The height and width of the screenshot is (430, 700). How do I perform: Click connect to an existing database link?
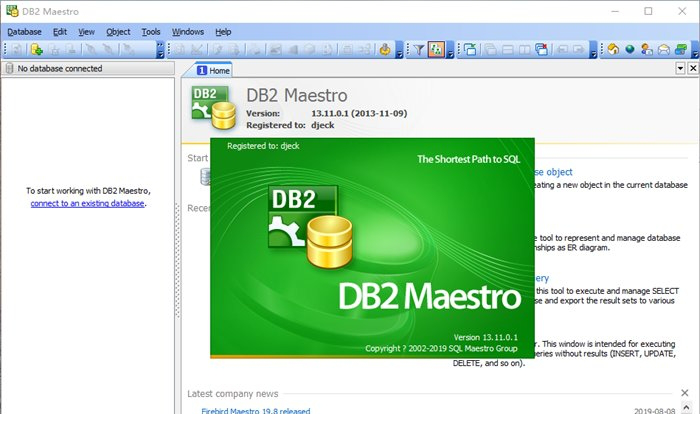tap(88, 203)
